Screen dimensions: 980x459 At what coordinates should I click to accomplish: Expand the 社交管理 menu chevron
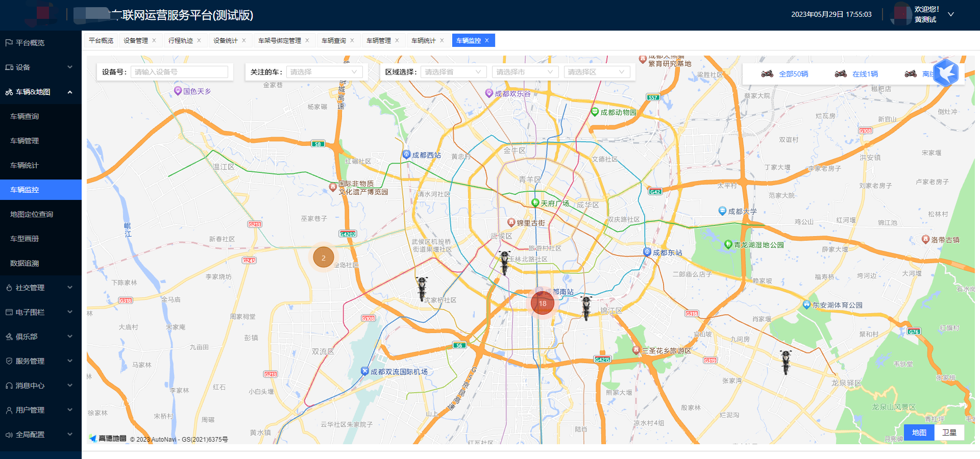(x=70, y=288)
